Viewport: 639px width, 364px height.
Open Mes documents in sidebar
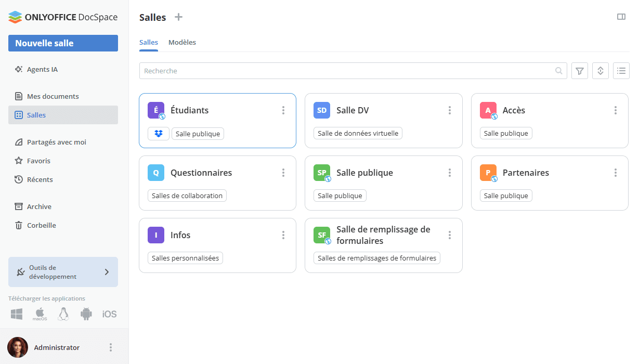tap(53, 96)
